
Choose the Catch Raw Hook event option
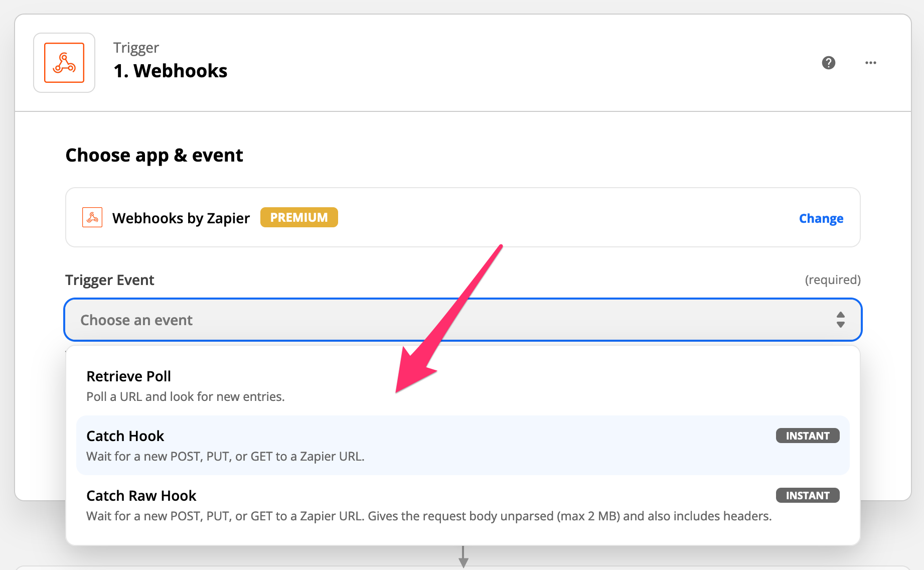point(141,496)
